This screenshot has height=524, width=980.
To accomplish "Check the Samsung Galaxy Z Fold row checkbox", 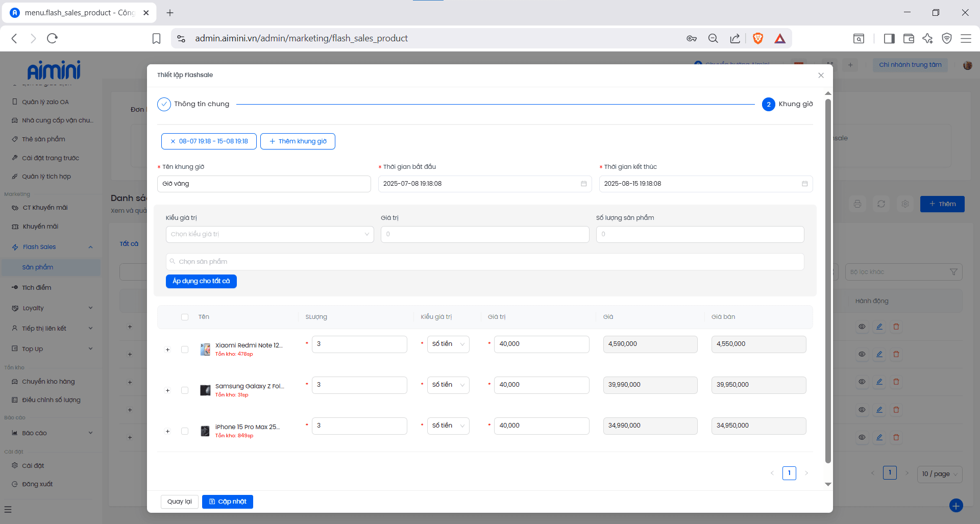I will pyautogui.click(x=185, y=390).
